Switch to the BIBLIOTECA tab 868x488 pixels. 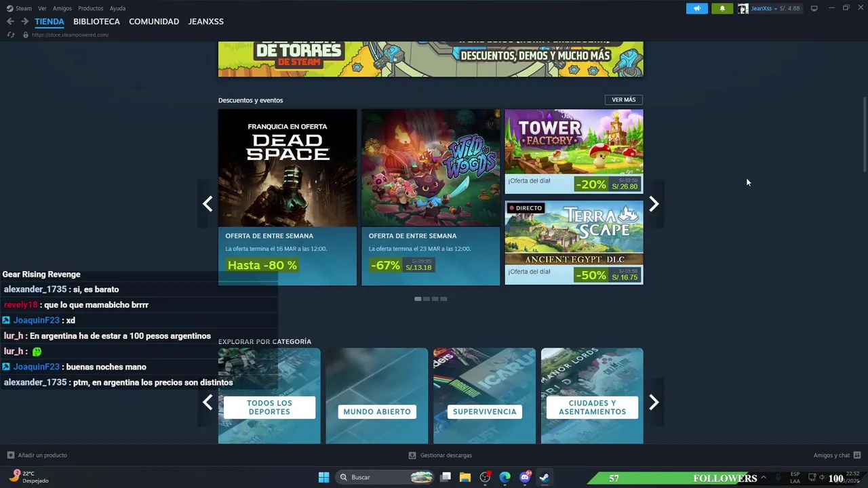96,22
